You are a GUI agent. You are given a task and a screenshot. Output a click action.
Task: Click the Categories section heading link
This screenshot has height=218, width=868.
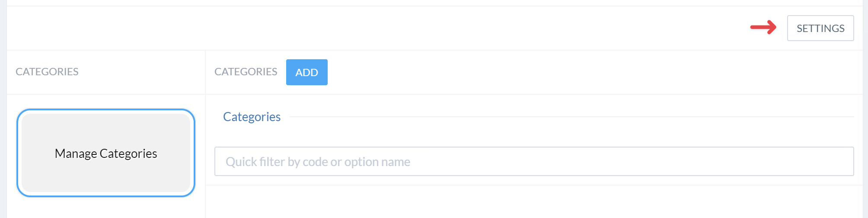click(252, 117)
